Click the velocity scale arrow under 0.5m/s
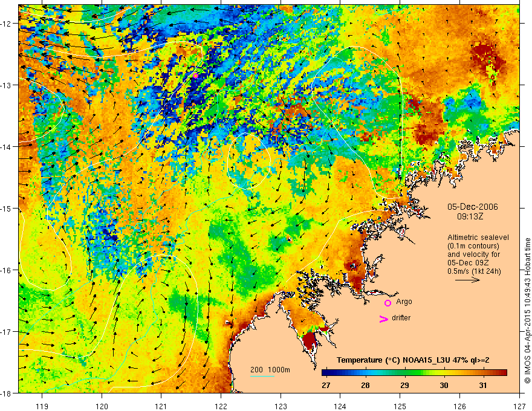Image resolution: width=532 pixels, height=411 pixels. pyautogui.click(x=467, y=280)
